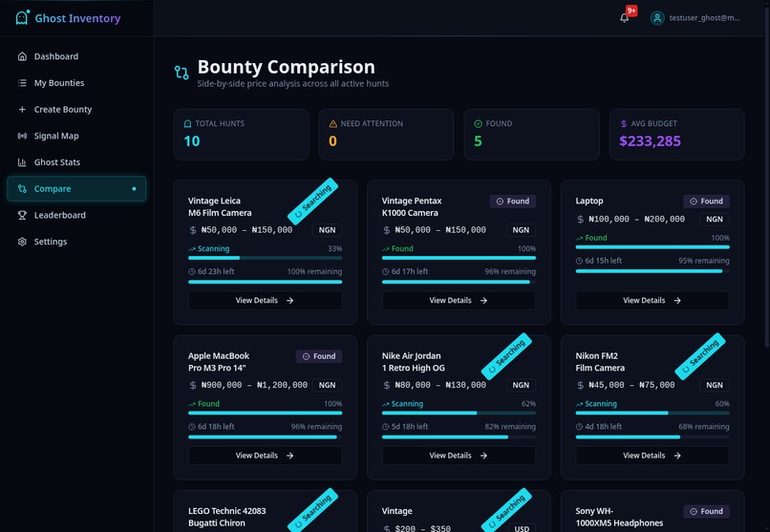Click clock icon beside 4d 18h left
770x532 pixels.
click(580, 427)
